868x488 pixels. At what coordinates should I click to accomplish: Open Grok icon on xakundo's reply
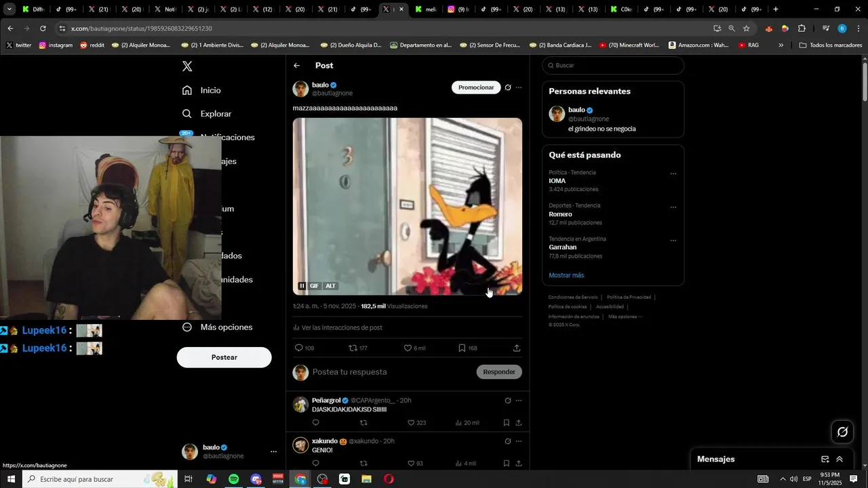(x=508, y=441)
